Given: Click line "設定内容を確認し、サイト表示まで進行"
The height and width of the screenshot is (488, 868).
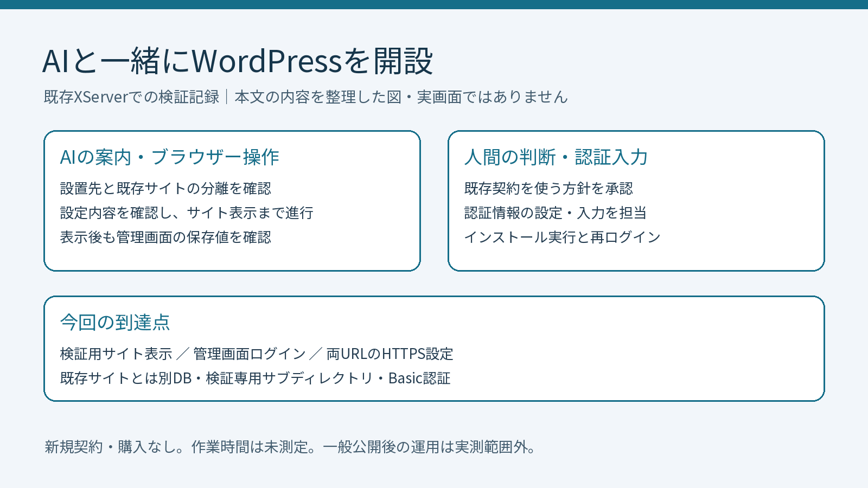Looking at the screenshot, I should coord(187,213).
